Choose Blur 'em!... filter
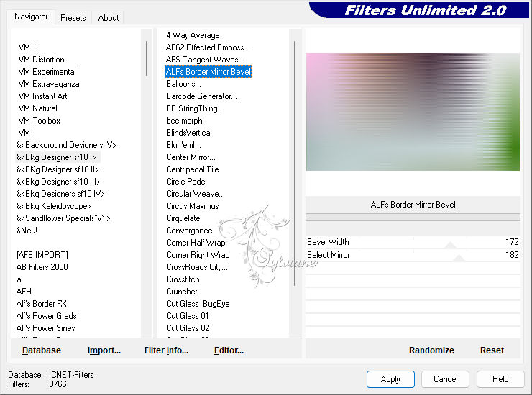 183,145
